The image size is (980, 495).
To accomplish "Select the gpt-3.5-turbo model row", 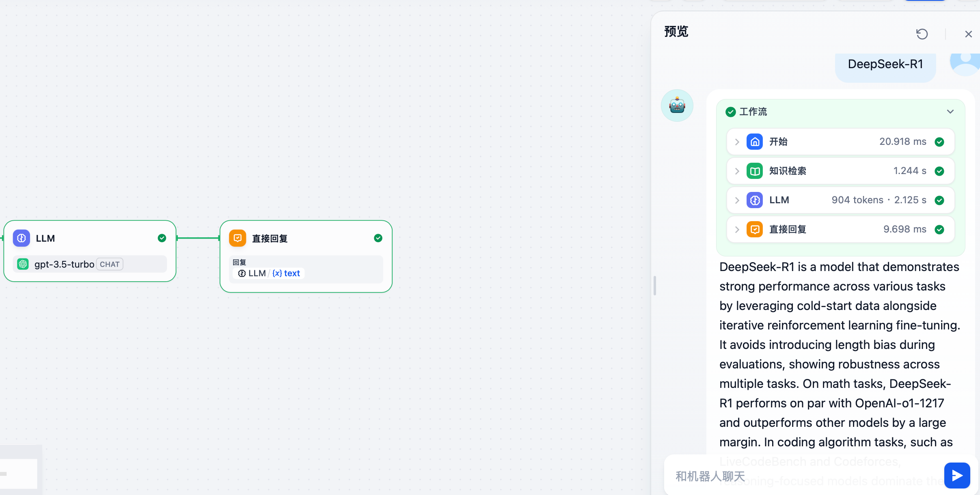I will 89,264.
